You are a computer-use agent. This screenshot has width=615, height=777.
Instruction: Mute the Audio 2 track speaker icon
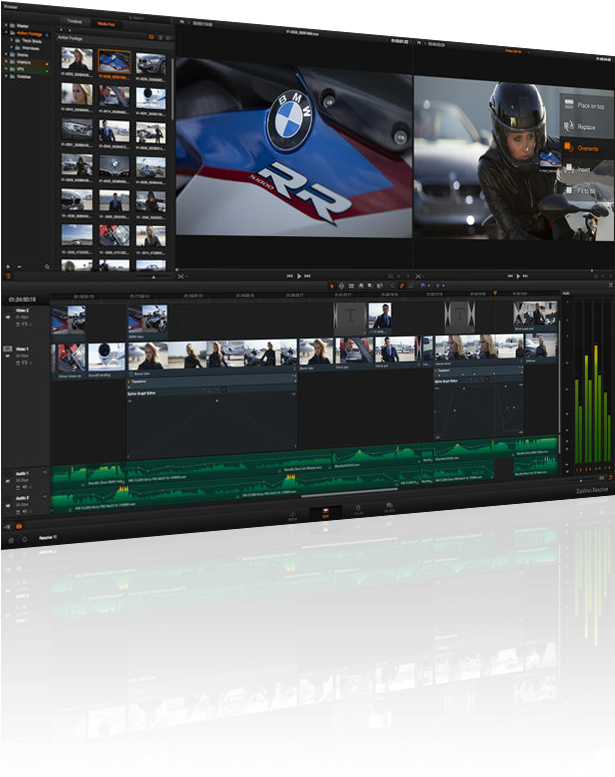(x=25, y=511)
